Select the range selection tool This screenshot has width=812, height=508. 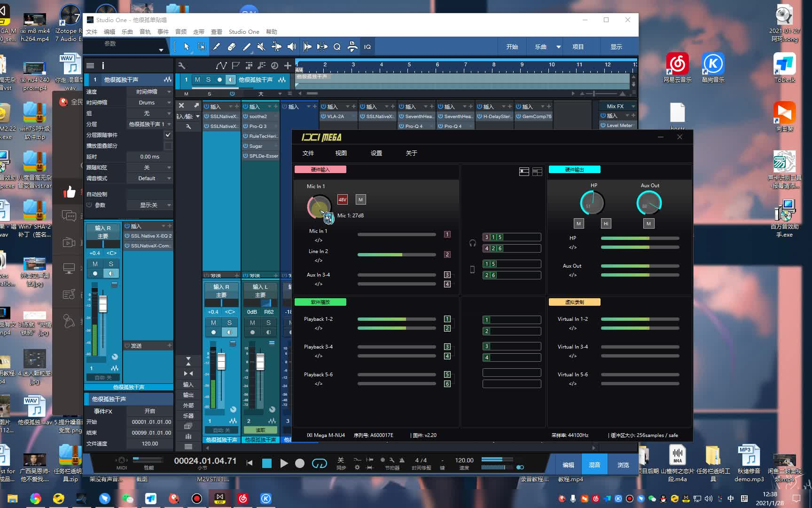(x=202, y=47)
